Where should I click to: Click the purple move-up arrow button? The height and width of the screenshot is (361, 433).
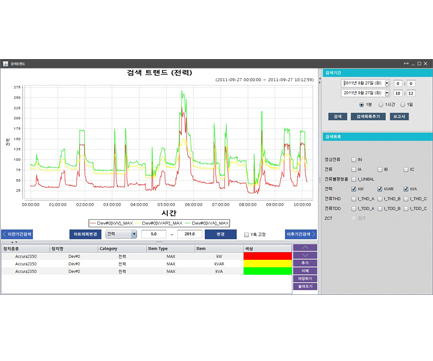tap(305, 248)
